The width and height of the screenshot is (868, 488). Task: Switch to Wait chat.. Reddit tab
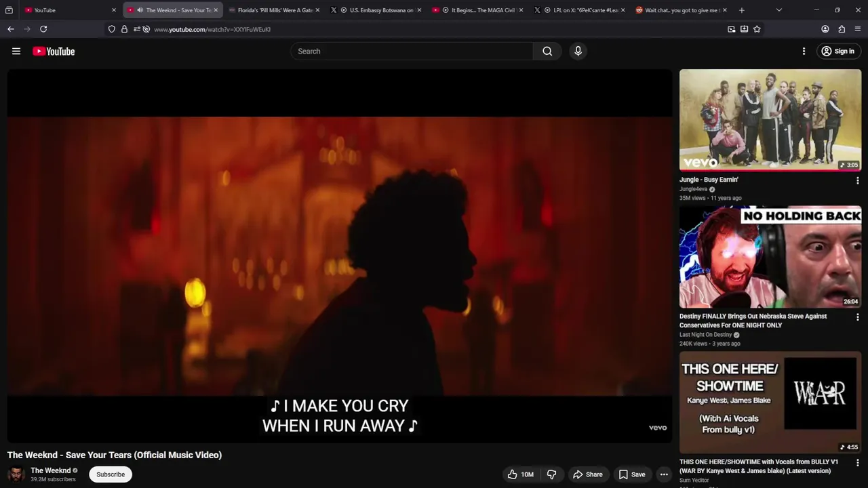[x=682, y=10]
